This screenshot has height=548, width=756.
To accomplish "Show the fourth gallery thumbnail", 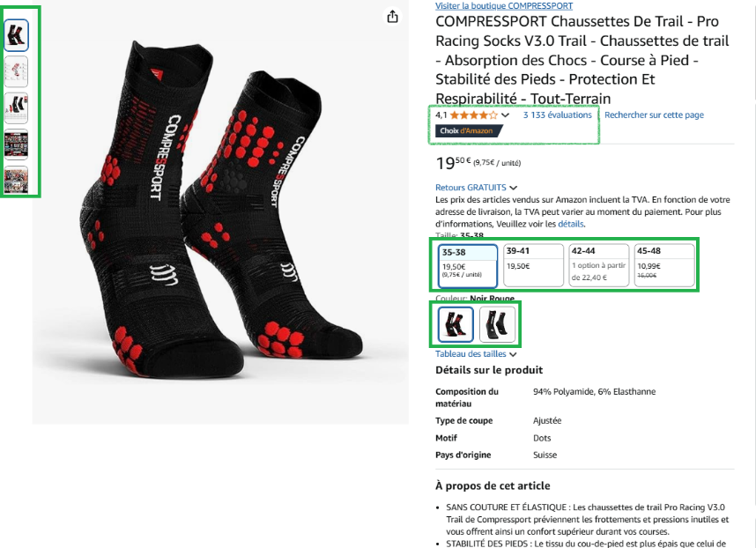I will (x=17, y=144).
